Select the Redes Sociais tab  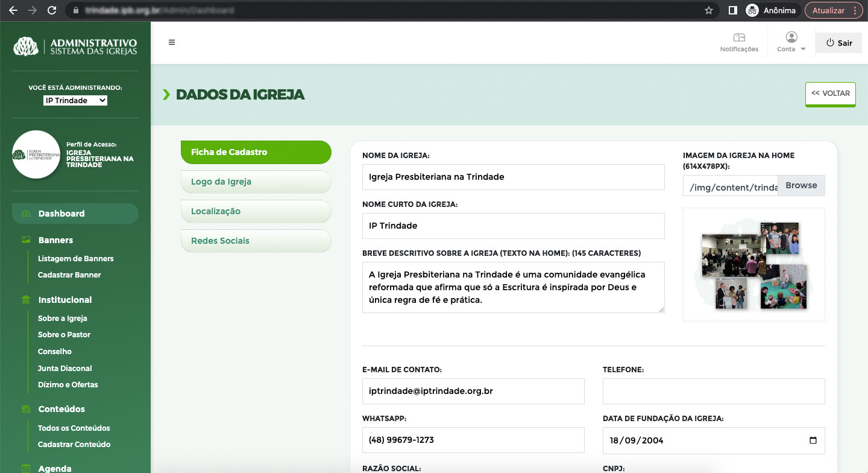[256, 241]
